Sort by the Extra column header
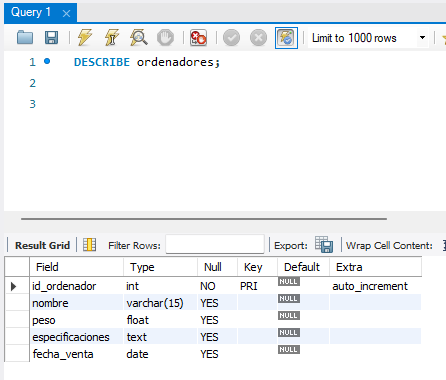Screen dimensions: 446x380 pyautogui.click(x=376, y=267)
